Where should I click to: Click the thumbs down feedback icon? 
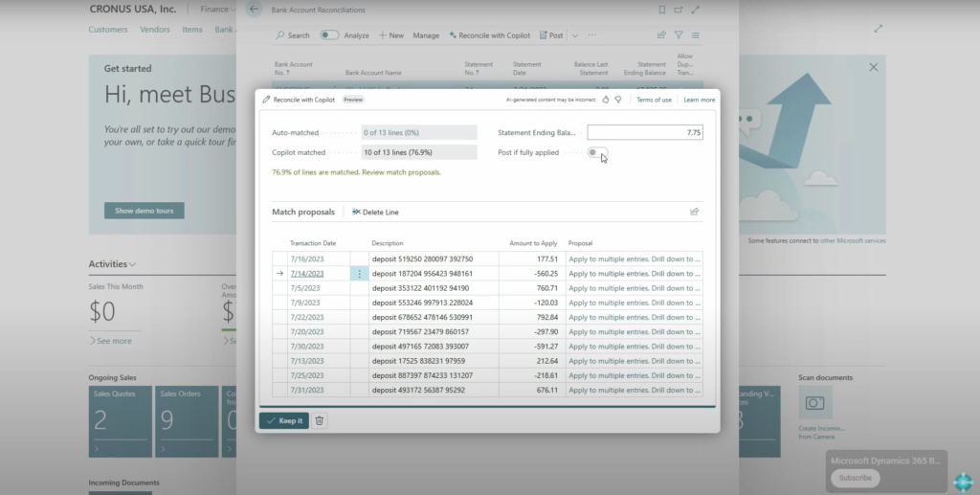[x=618, y=100]
